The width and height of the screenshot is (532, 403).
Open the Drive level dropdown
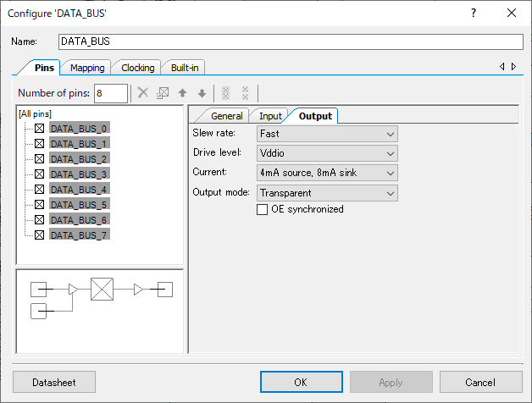click(327, 153)
